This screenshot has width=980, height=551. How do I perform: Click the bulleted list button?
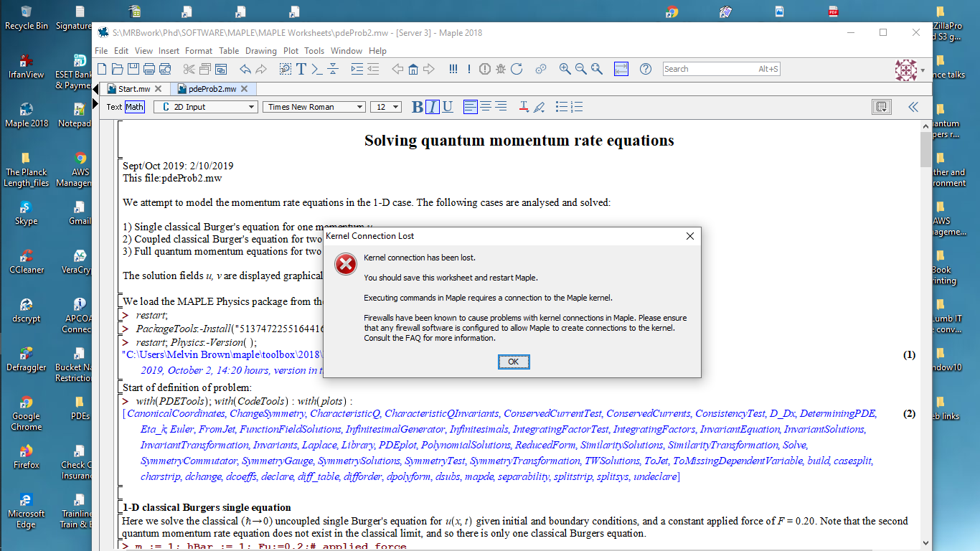(562, 107)
